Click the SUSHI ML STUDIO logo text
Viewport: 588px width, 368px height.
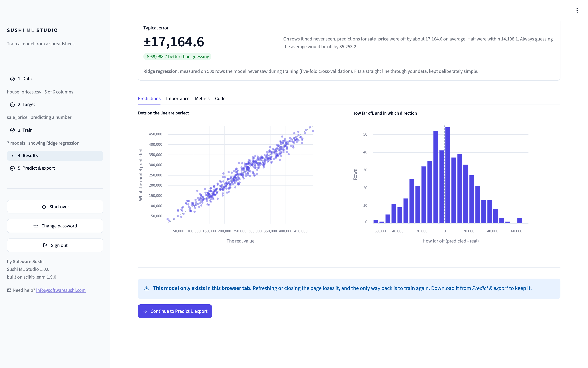pyautogui.click(x=32, y=30)
